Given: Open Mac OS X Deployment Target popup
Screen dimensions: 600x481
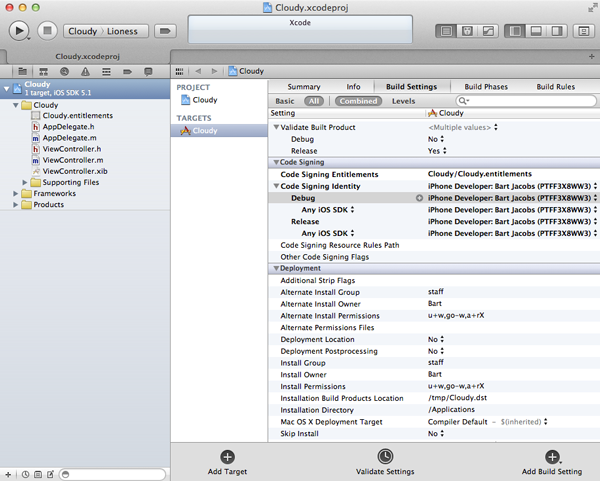Looking at the screenshot, I should point(488,422).
